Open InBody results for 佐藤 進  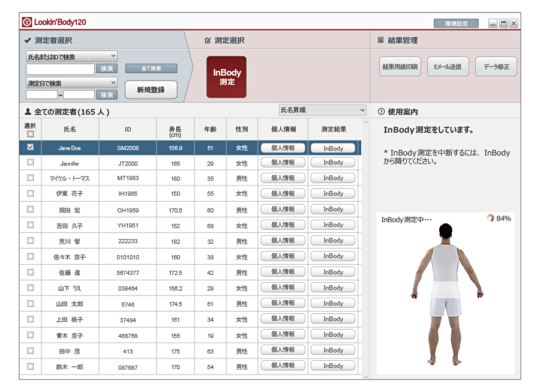[x=333, y=272]
